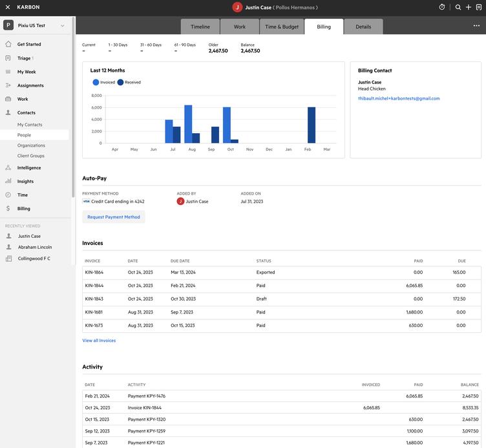486x448 pixels.
Task: Click the Triage inbox icon
Action: tap(8, 58)
